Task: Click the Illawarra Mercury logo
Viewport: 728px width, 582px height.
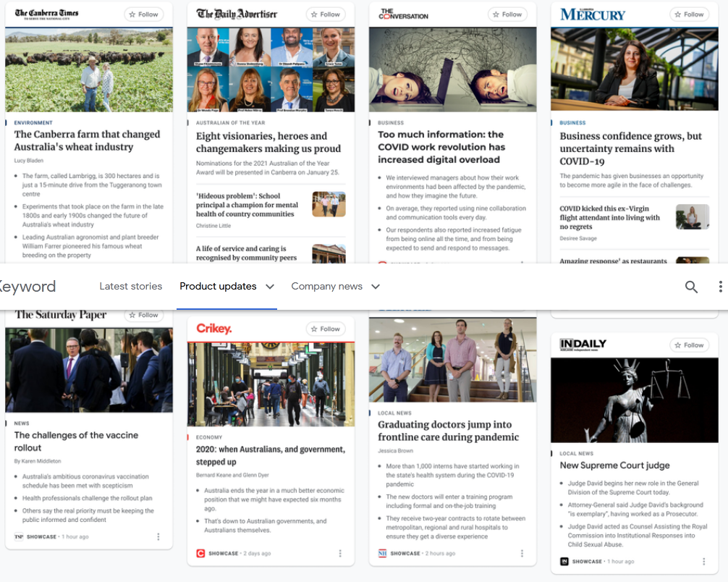Action: (x=593, y=14)
